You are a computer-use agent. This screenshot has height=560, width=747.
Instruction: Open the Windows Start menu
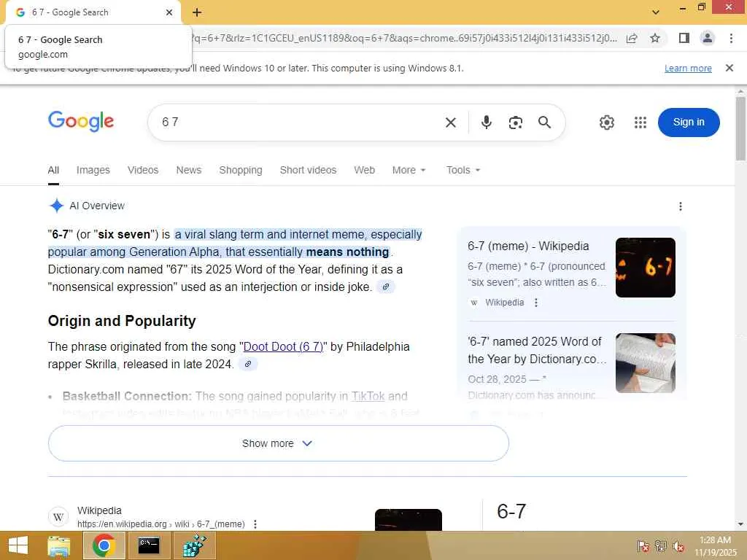click(x=18, y=545)
